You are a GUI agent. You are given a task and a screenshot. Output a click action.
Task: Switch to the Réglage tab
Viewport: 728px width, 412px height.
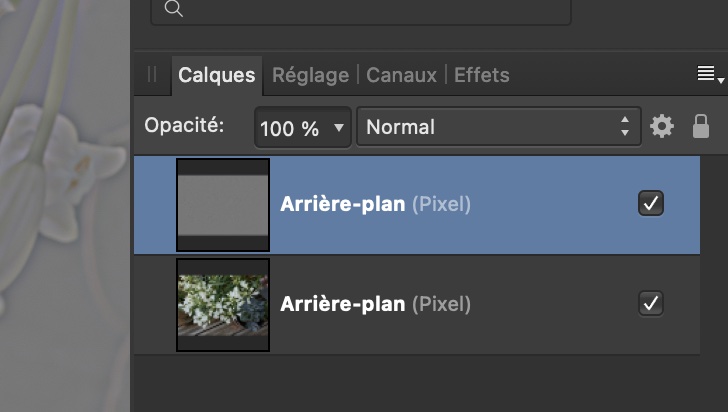point(310,75)
